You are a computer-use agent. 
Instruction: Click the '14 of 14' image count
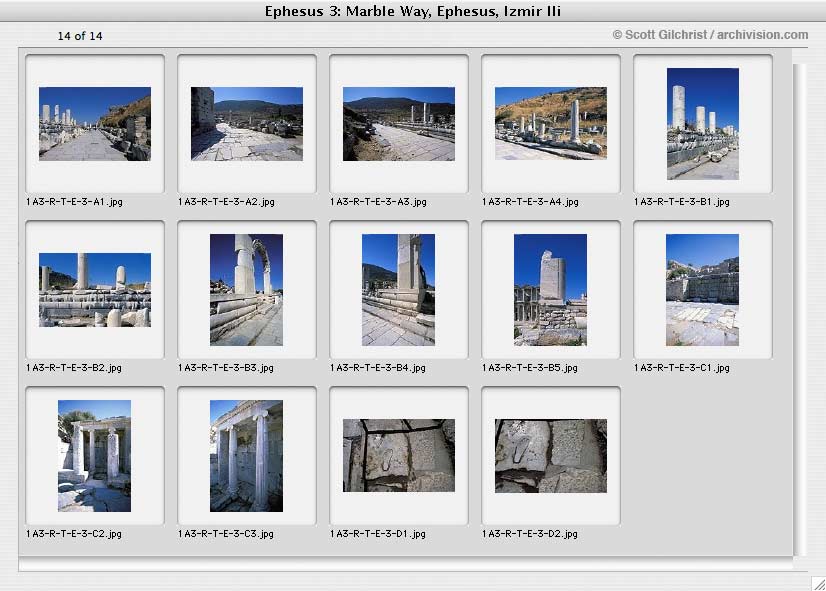click(80, 36)
